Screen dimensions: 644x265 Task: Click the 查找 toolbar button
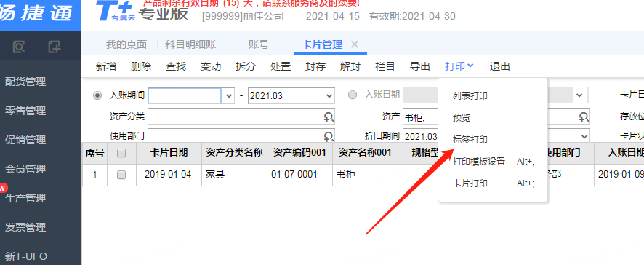coord(176,66)
